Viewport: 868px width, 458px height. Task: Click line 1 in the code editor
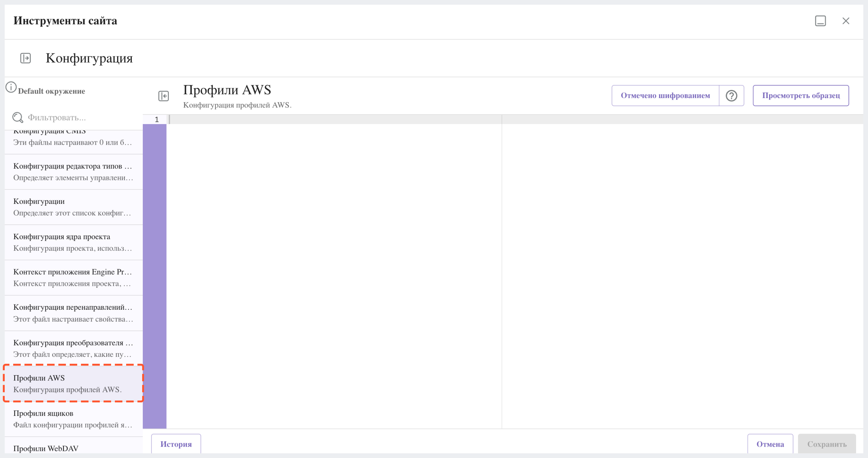(516, 119)
